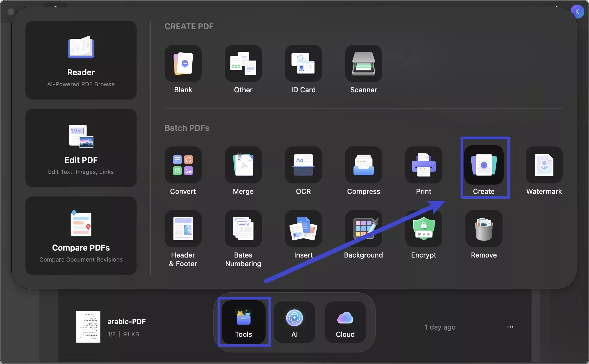Open batch Convert tool
Viewport: 589px width, 364px height.
(x=183, y=165)
